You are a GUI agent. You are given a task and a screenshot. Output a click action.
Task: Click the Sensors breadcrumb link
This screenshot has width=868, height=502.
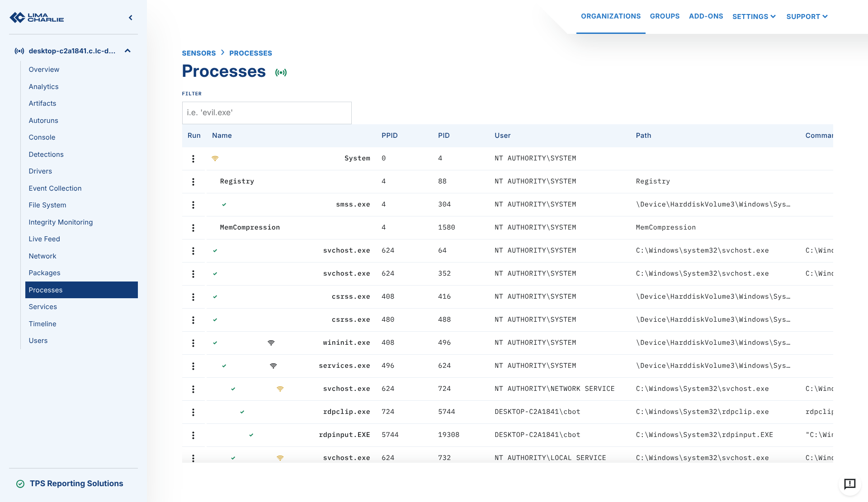tap(198, 53)
